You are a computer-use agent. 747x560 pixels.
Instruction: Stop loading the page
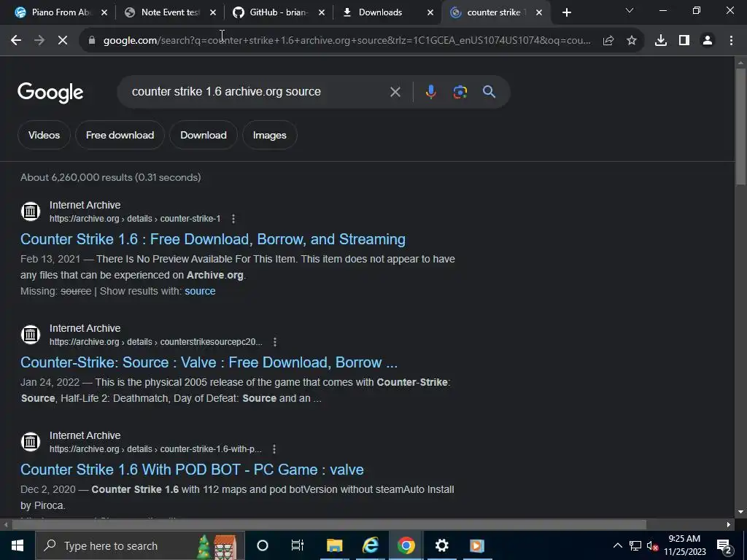pos(63,41)
